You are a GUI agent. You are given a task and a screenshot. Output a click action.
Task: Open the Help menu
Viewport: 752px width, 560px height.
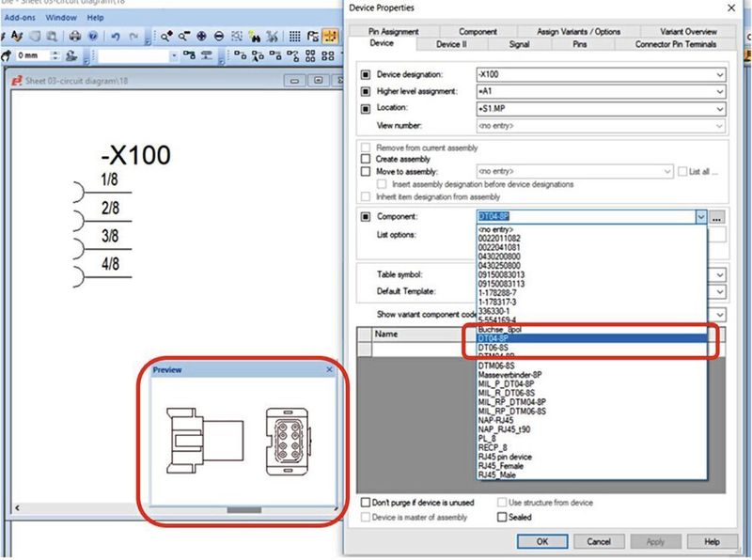tap(95, 17)
